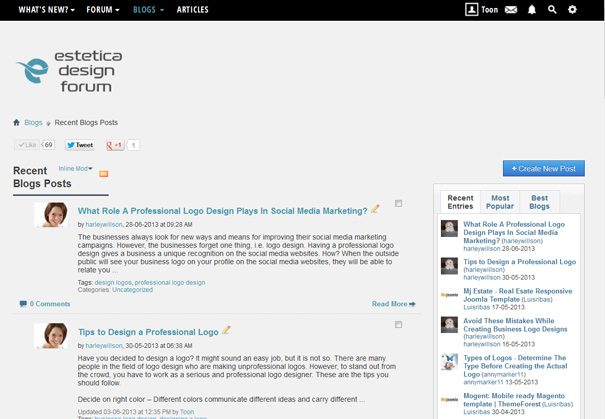The image size is (605, 419).
Task: Click sidebar thumbnail for 'Mogent' entry
Action: click(x=449, y=399)
